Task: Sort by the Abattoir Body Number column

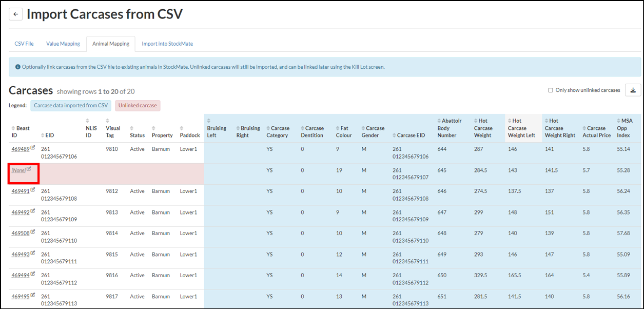Action: [x=450, y=128]
